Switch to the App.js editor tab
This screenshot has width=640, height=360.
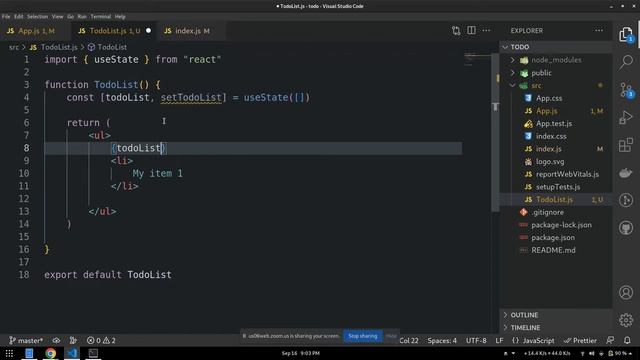tap(36, 31)
